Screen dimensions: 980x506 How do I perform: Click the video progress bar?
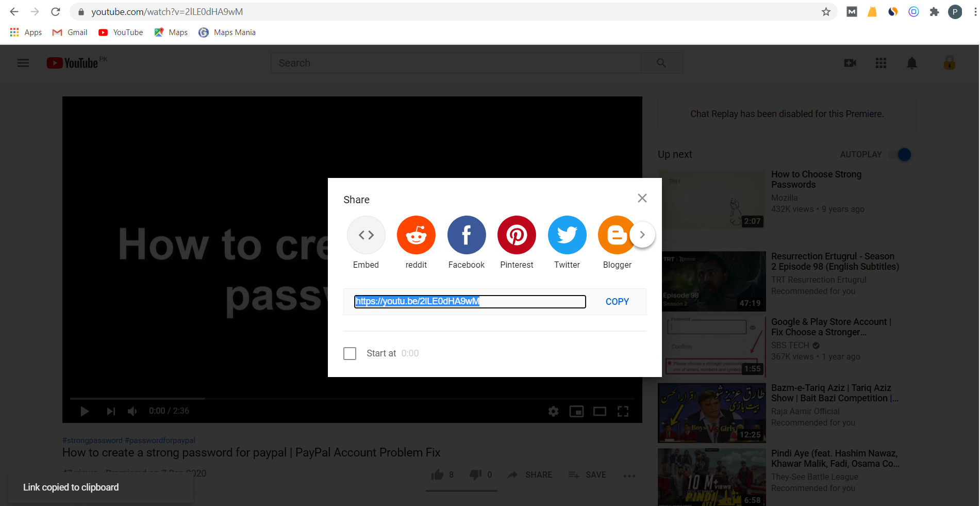click(352, 398)
